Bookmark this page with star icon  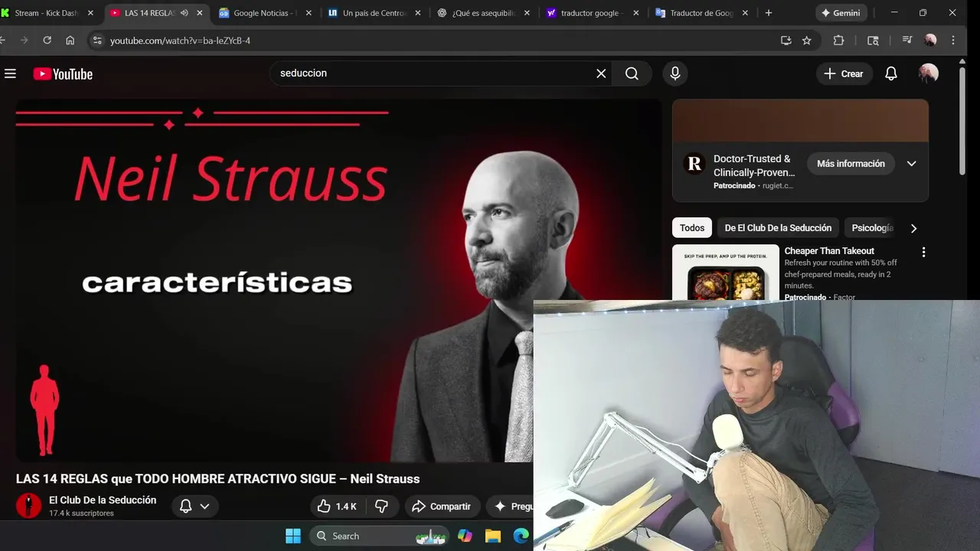[x=806, y=41]
